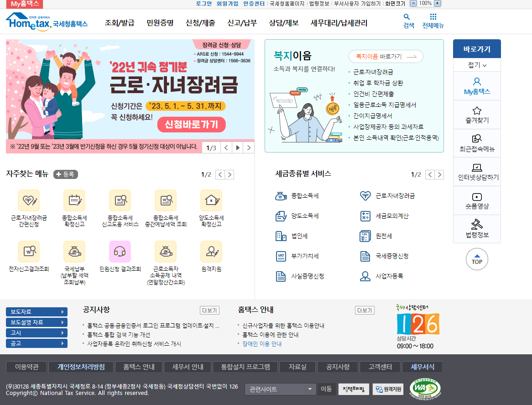Open 원천세 tax service icon
The height and width of the screenshot is (405, 532).
coord(365,236)
